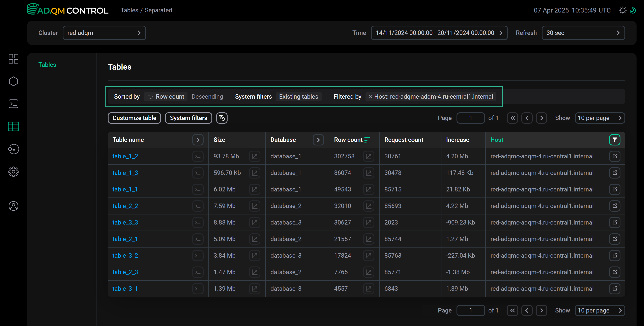This screenshot has height=326, width=644.
Task: Open the Show per-page dropdown showing 10
Action: point(600,118)
